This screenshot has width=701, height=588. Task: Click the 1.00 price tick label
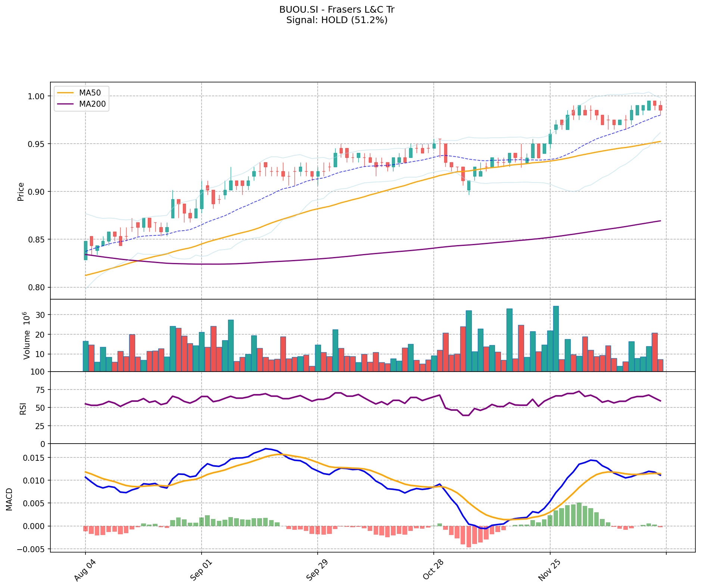(x=37, y=96)
